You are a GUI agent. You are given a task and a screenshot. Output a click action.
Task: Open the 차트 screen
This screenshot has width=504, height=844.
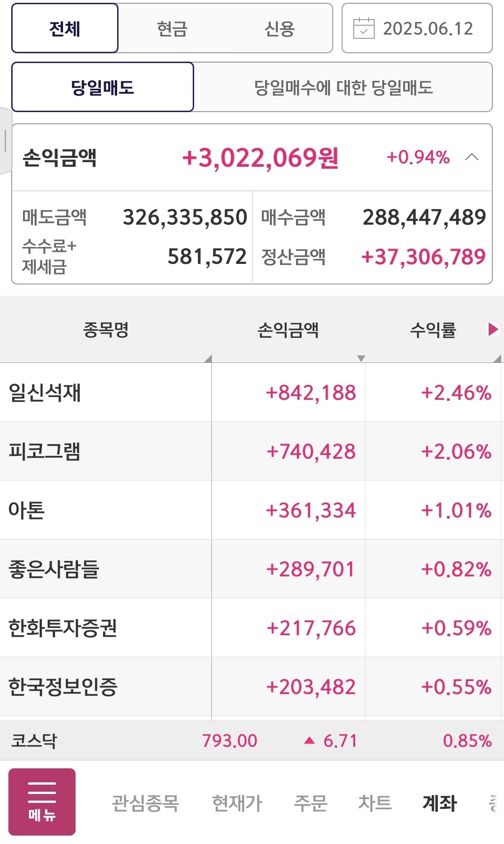point(375,803)
